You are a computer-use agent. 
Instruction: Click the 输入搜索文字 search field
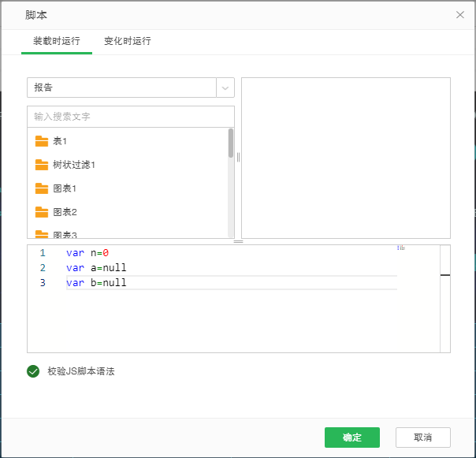pos(130,117)
